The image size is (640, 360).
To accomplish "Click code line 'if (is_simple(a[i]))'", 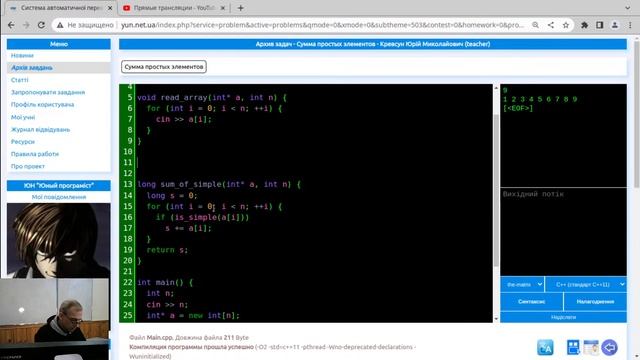I will pyautogui.click(x=202, y=217).
